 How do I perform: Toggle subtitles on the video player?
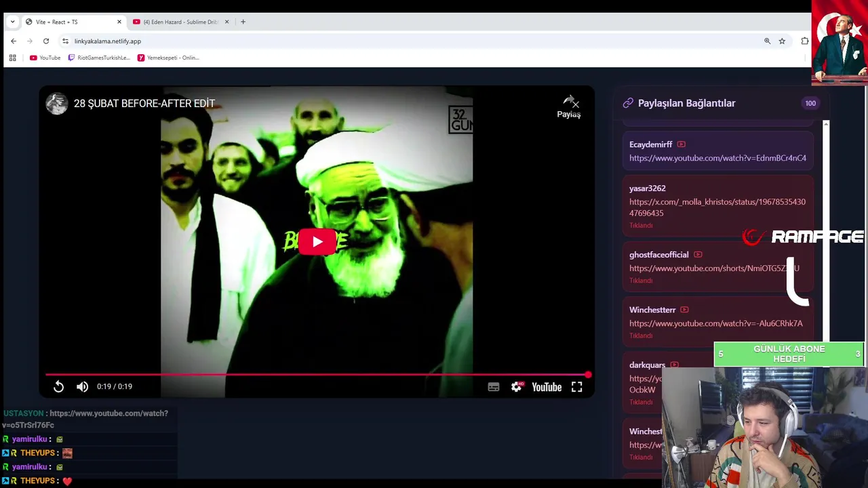(x=494, y=387)
